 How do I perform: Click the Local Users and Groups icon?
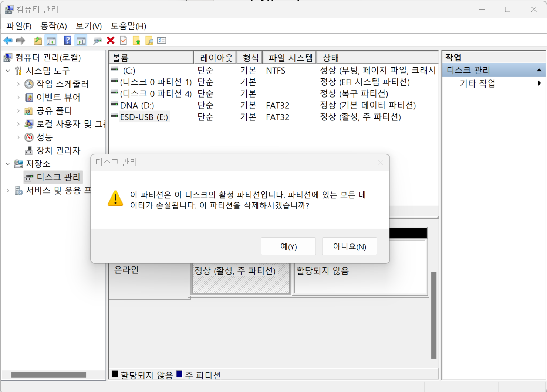point(29,124)
